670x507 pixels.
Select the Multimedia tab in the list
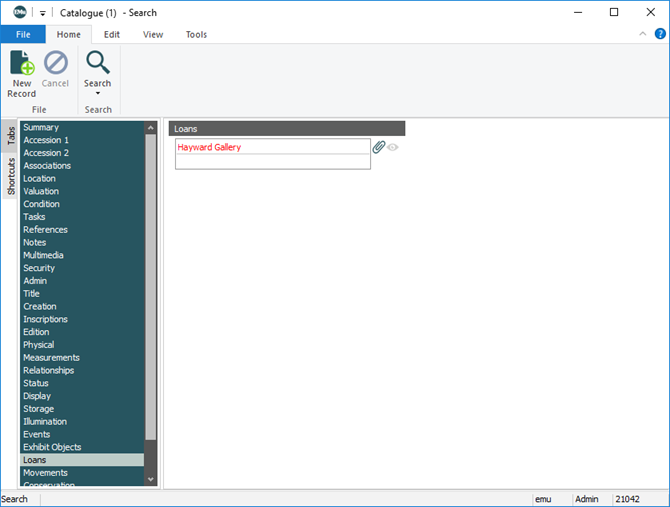point(43,255)
